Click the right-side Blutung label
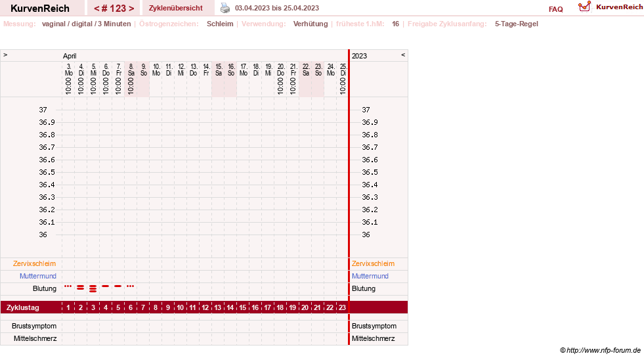Viewport: 644px width, 358px height. 364,288
